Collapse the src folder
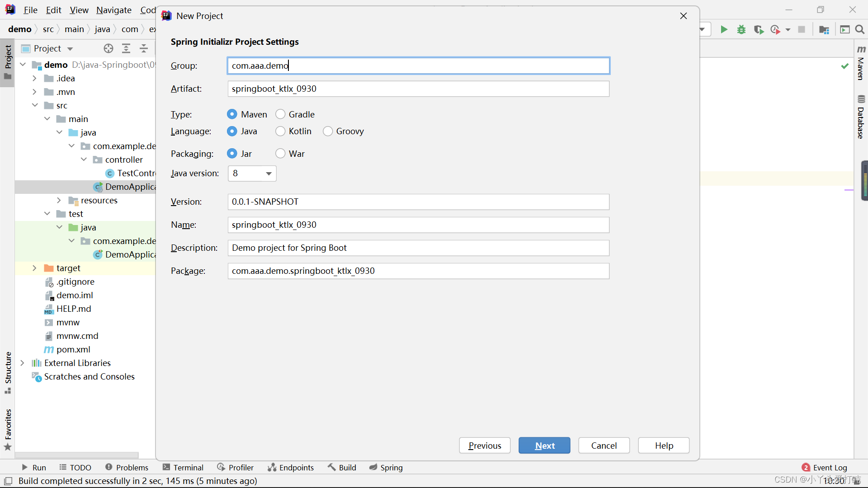 (34, 105)
